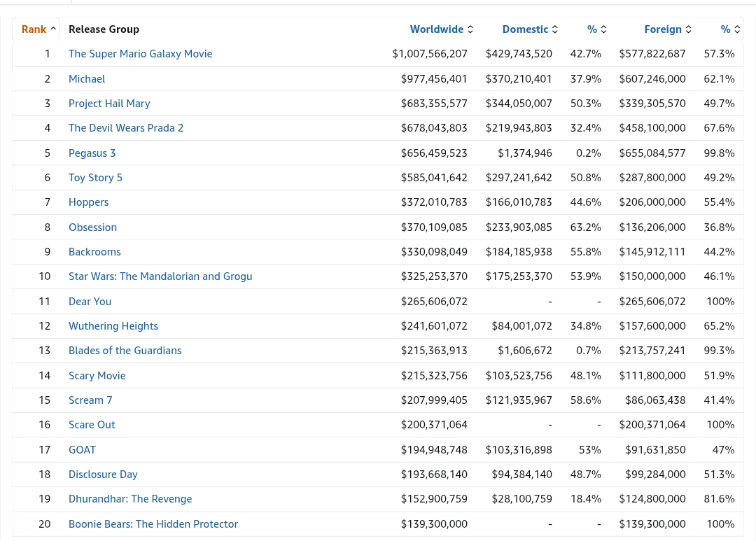Open Toy Story 5 details
The height and width of the screenshot is (541, 756).
pyautogui.click(x=95, y=178)
